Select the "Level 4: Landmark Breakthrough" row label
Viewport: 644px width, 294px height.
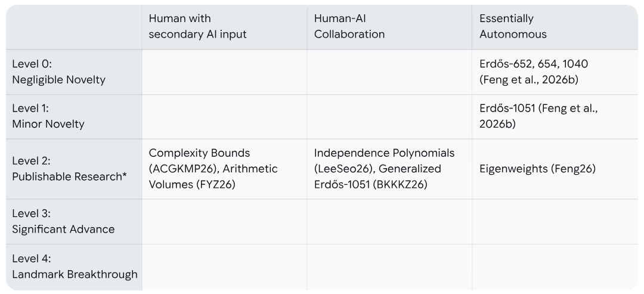click(75, 267)
